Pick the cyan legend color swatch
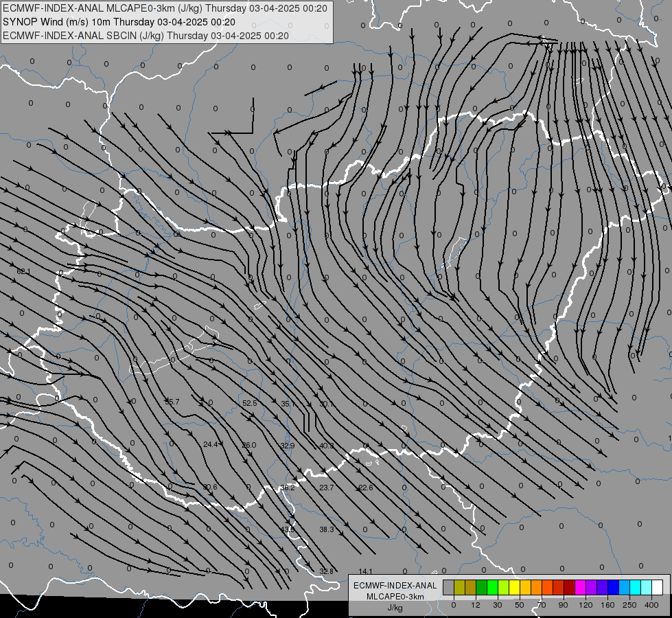The height and width of the screenshot is (618, 672). [x=635, y=587]
